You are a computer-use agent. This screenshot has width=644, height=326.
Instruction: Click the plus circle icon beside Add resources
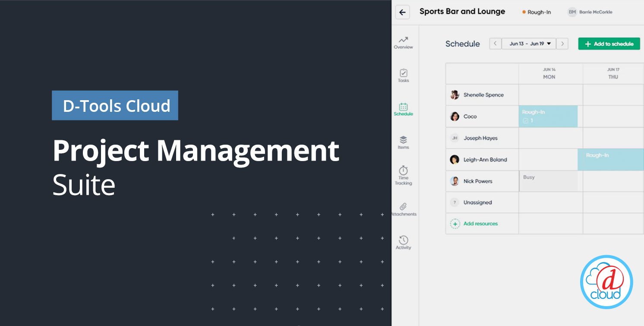tap(455, 224)
